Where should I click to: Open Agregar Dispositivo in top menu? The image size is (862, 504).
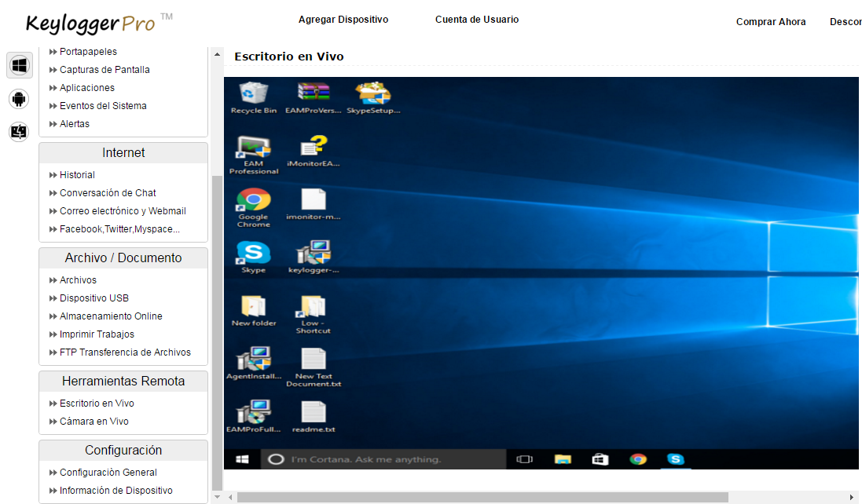[343, 19]
